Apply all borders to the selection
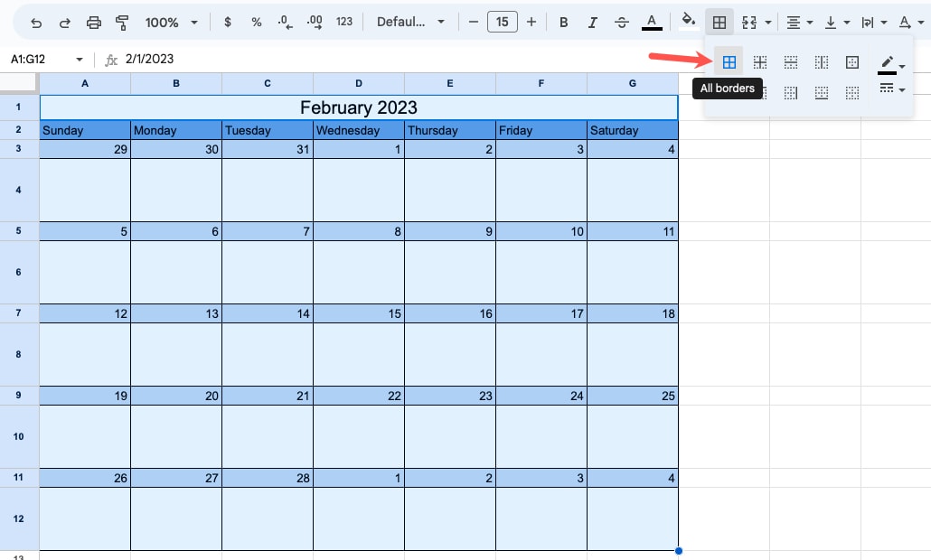This screenshot has width=931, height=560. click(x=730, y=61)
